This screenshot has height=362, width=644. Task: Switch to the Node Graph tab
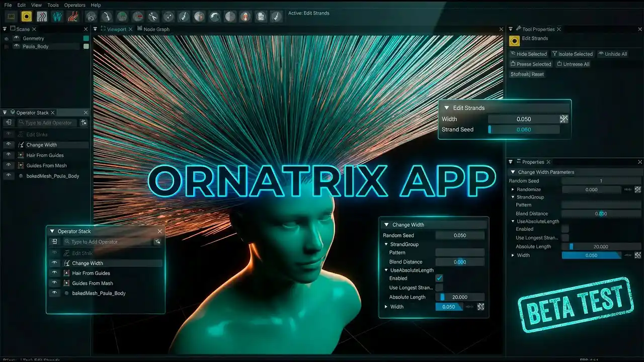click(x=156, y=29)
